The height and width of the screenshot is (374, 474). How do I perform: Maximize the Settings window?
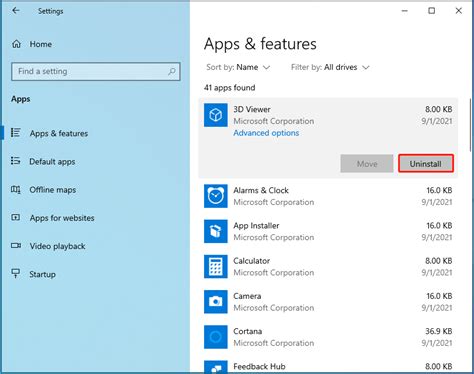click(431, 11)
